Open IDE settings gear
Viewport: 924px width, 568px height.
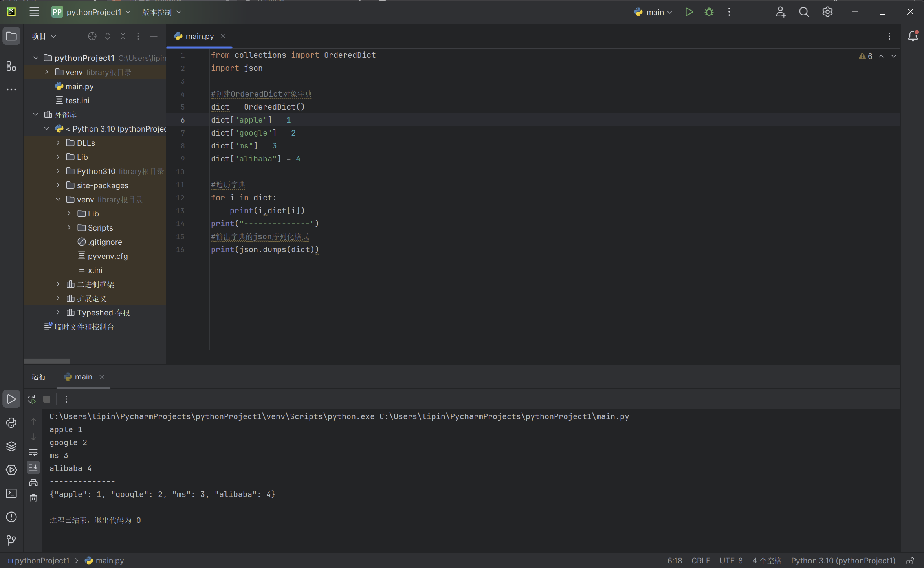827,12
